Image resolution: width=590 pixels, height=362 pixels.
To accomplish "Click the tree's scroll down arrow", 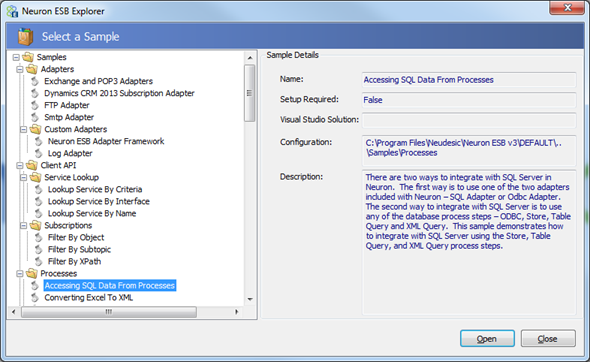I will pos(250,300).
